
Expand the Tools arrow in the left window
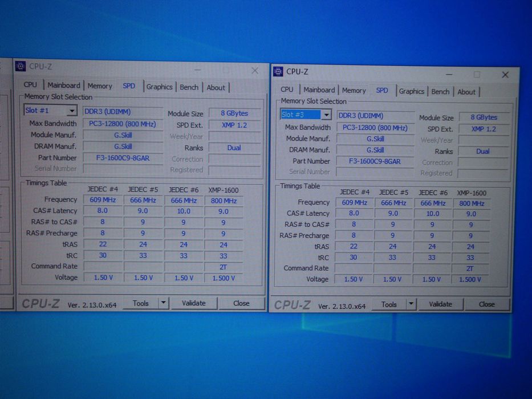coord(163,303)
